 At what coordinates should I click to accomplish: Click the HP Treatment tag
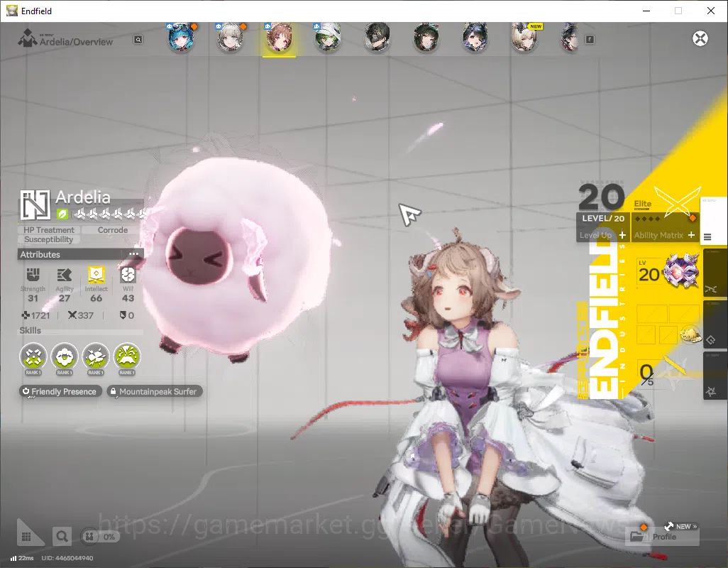click(49, 230)
